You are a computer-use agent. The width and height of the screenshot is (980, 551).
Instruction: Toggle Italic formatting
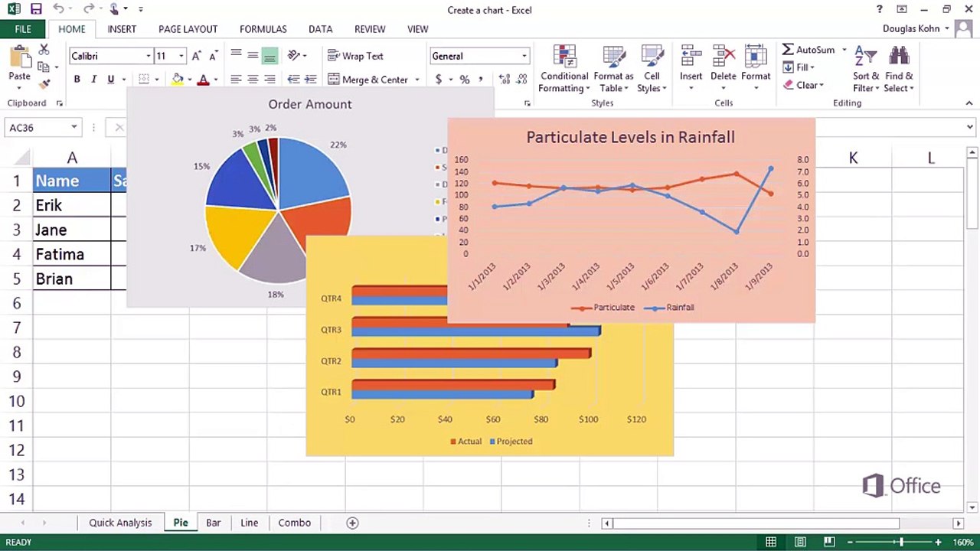[93, 79]
